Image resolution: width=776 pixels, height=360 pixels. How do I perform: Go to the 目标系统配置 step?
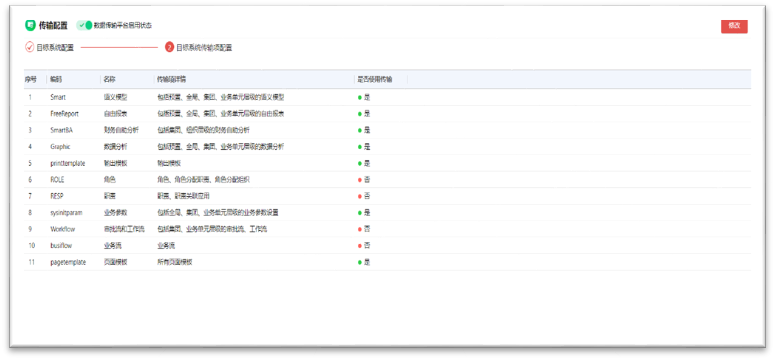(x=55, y=48)
